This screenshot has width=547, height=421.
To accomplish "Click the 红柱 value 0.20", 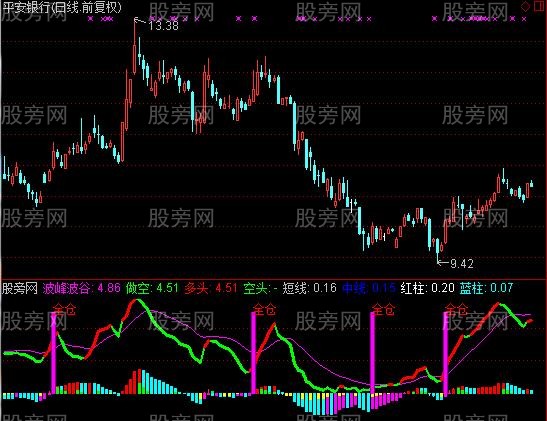I will coord(443,288).
